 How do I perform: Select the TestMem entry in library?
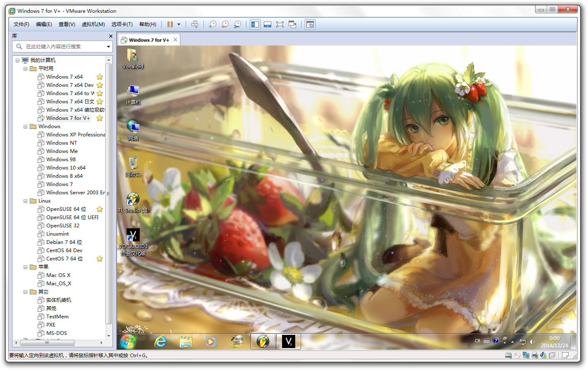pyautogui.click(x=53, y=317)
